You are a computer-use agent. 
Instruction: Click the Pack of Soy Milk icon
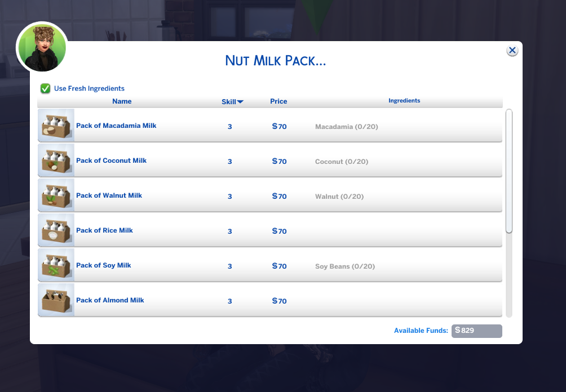pos(56,265)
